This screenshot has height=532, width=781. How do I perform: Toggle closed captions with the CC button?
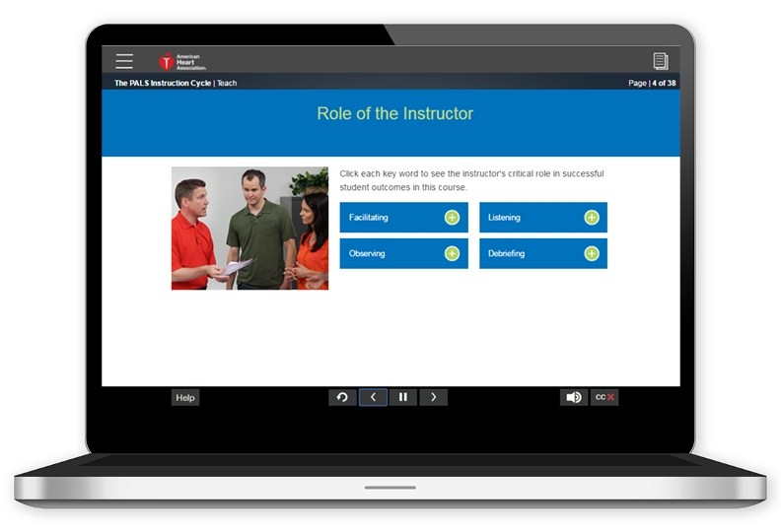604,397
